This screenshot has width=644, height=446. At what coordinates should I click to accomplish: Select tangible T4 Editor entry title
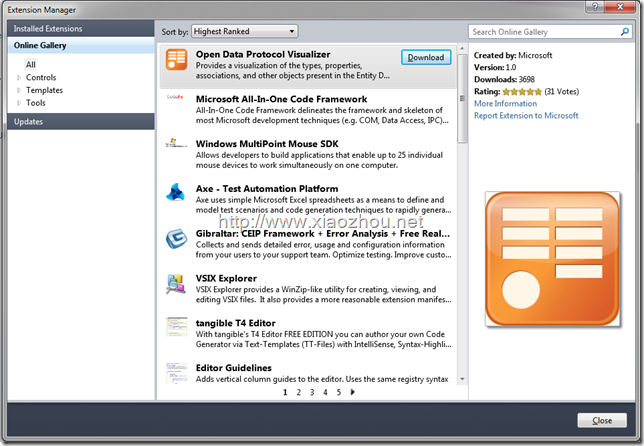235,323
